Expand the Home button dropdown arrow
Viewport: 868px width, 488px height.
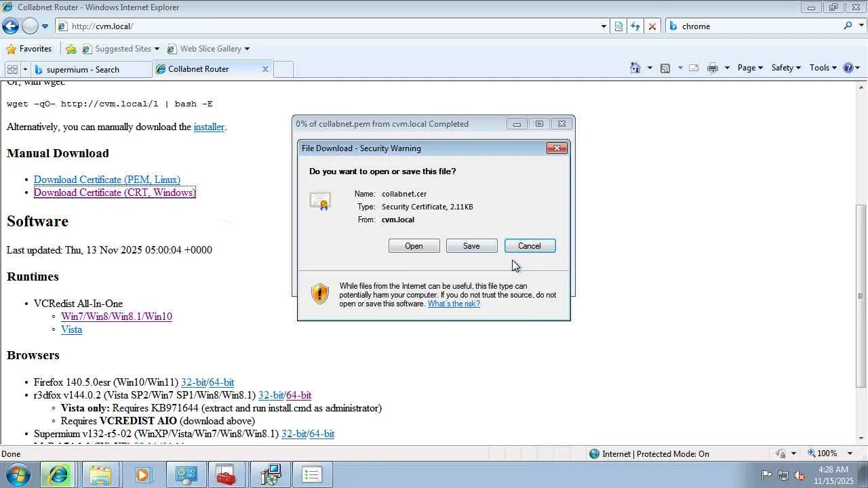(x=650, y=68)
